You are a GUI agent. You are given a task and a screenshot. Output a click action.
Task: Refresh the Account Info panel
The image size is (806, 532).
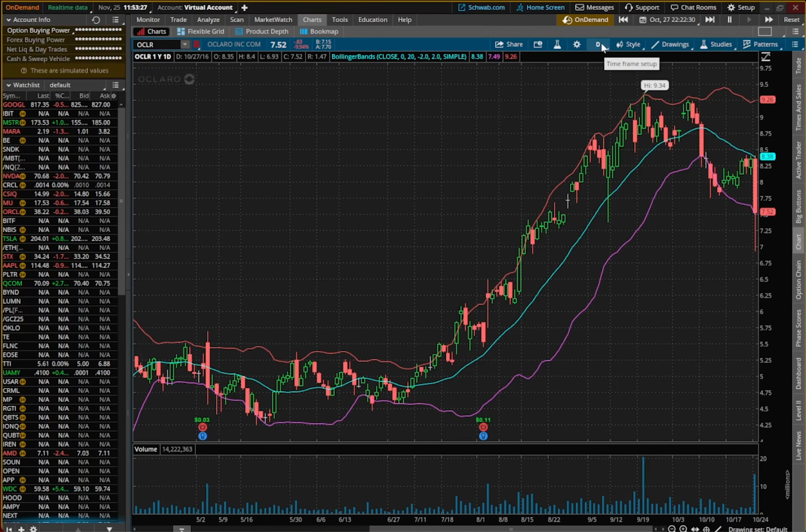coord(96,20)
